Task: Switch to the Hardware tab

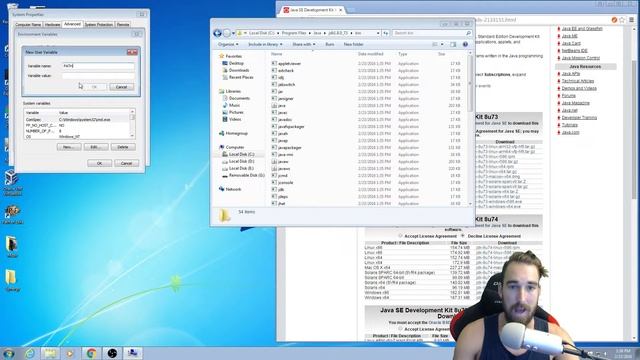Action: pyautogui.click(x=52, y=24)
